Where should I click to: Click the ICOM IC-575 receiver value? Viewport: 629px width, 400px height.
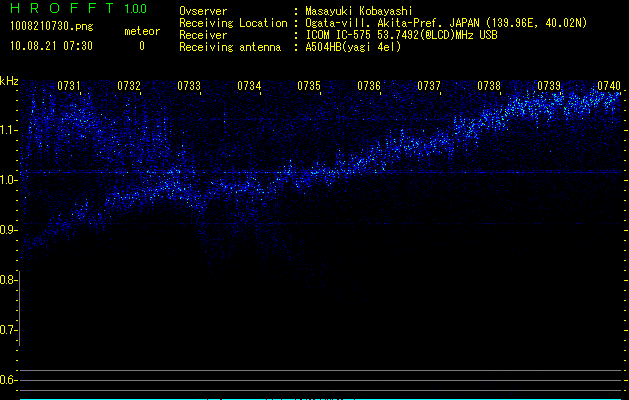tap(401, 35)
